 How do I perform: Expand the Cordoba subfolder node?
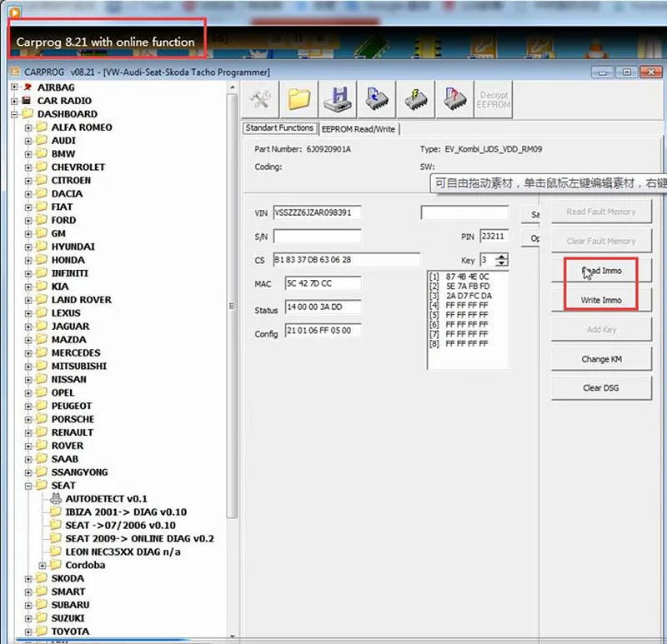click(43, 566)
